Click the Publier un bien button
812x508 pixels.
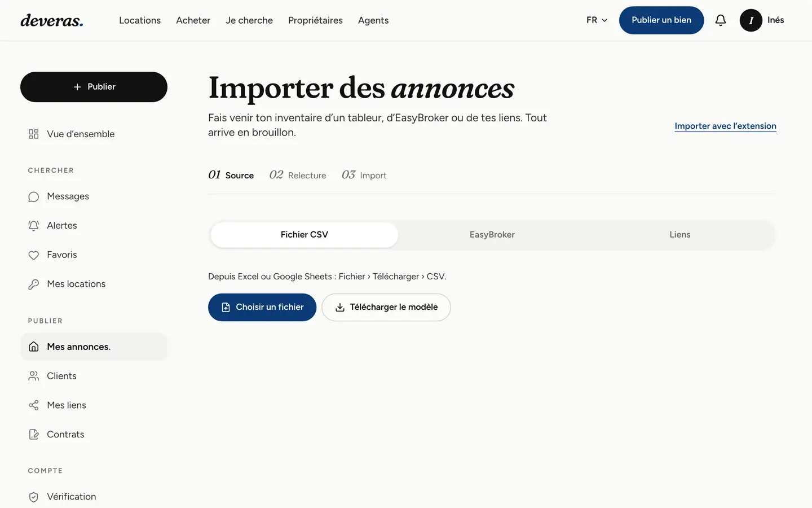tap(661, 20)
